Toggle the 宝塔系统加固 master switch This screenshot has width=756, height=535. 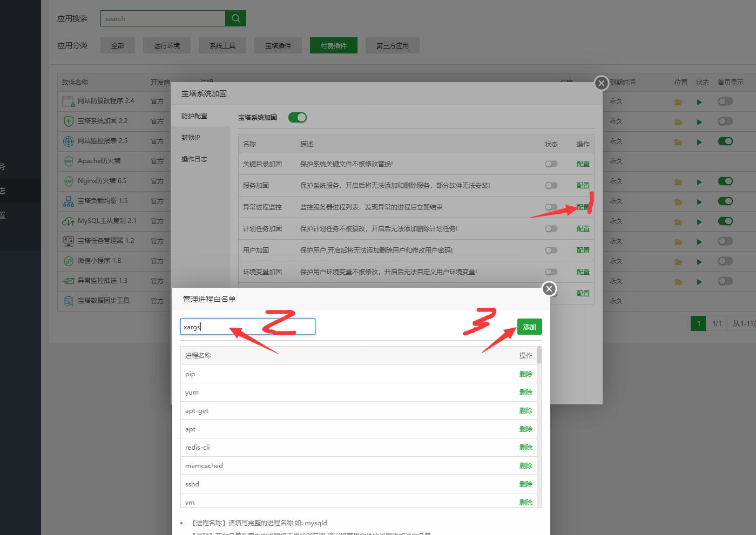(298, 117)
